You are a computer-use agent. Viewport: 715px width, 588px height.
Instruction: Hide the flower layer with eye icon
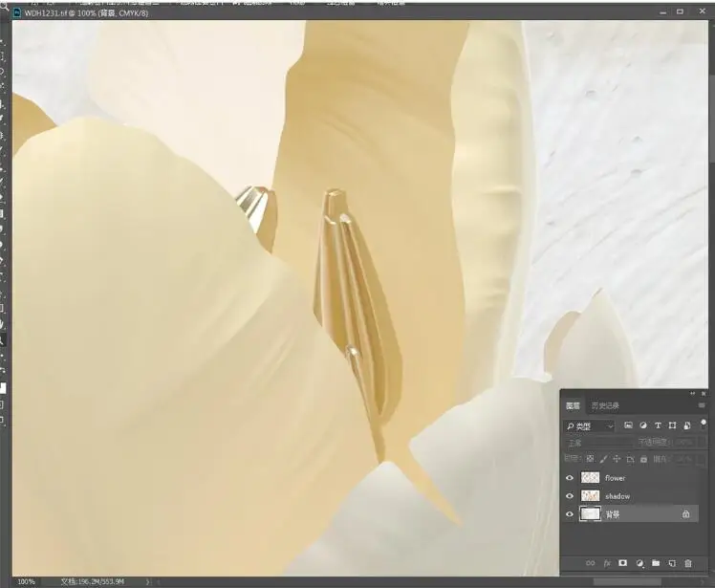(x=570, y=478)
